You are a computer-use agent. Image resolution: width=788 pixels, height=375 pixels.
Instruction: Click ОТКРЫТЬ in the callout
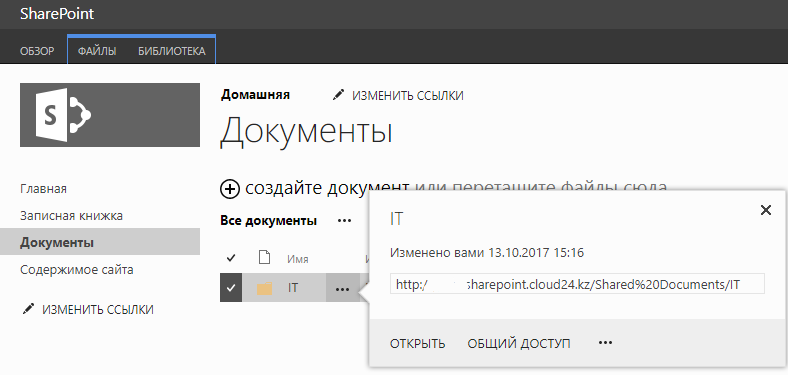[x=418, y=344]
